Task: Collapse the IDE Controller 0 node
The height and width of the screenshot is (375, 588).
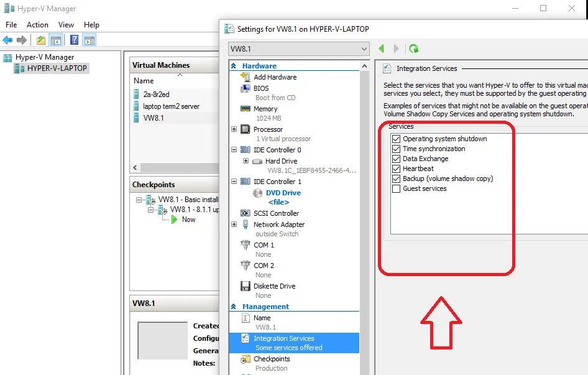Action: pos(234,149)
